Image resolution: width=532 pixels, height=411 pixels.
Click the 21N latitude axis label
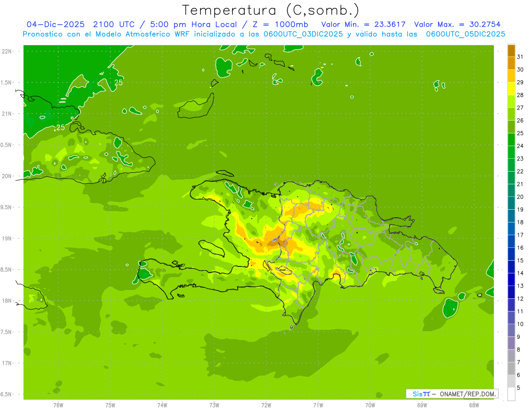[6, 114]
